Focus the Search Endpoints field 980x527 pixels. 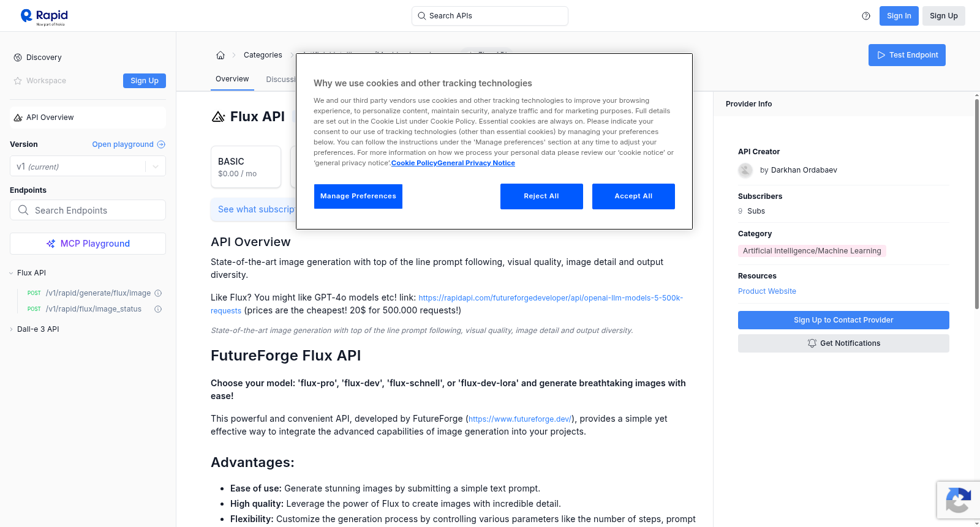(x=88, y=210)
